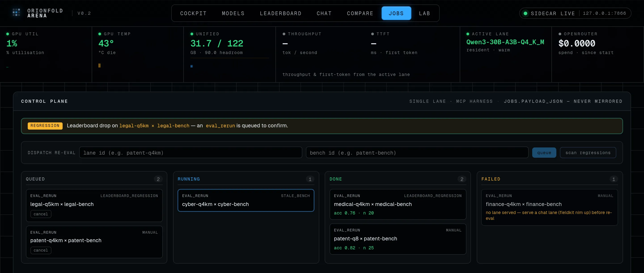Click the green Sidecar Live status dot
This screenshot has height=273, width=644.
pos(525,13)
